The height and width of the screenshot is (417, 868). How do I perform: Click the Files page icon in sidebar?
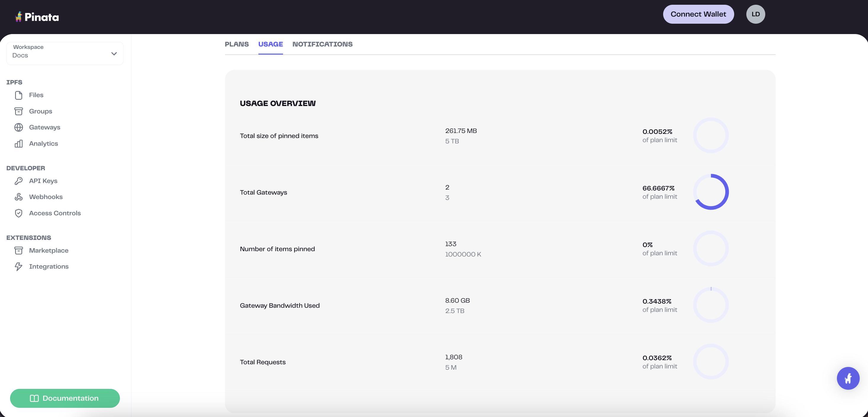[19, 95]
